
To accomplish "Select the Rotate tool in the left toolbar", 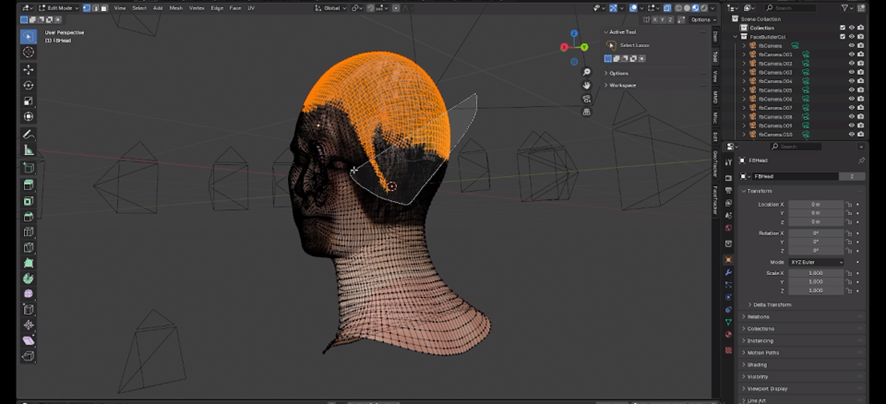I will (28, 86).
